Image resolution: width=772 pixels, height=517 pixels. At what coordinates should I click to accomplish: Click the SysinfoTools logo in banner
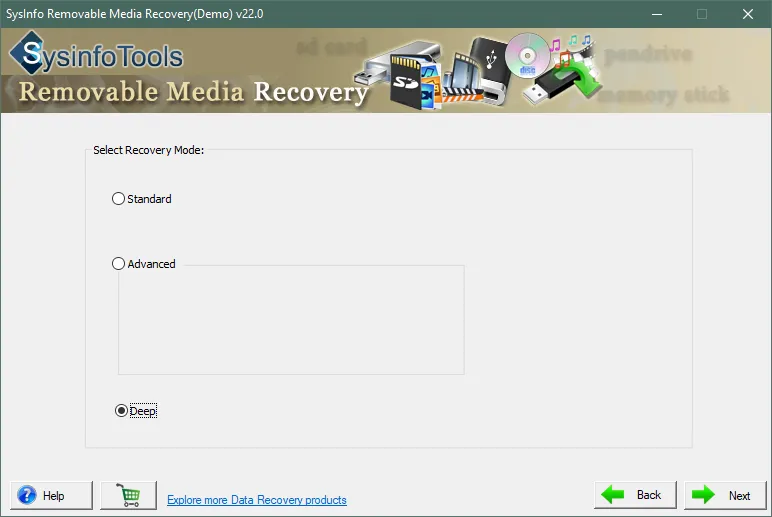[96, 54]
